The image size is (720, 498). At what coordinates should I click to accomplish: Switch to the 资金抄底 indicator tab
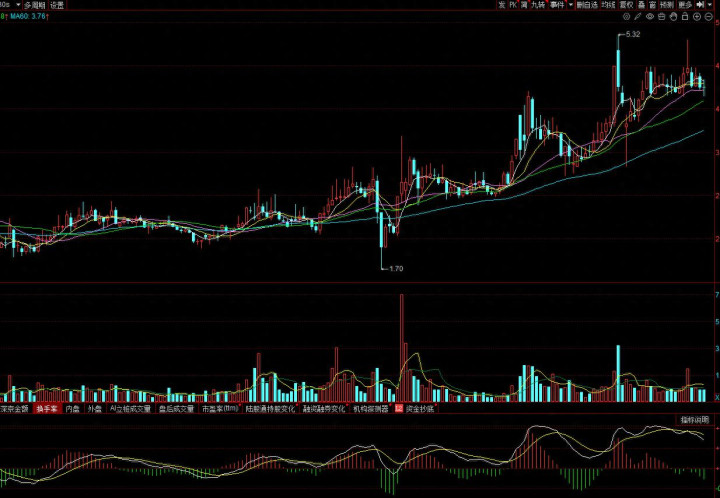pos(420,409)
